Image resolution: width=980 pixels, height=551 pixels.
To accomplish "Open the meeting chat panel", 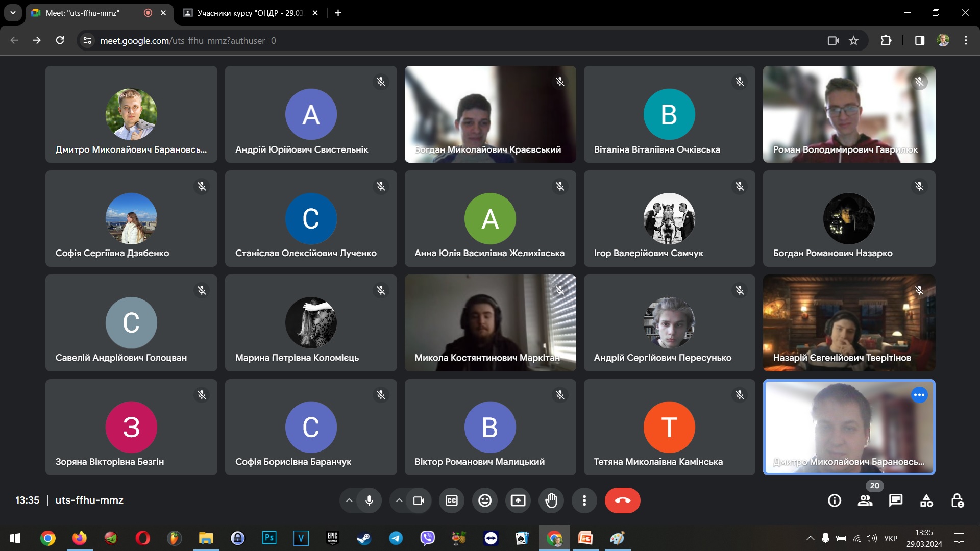I will [896, 500].
